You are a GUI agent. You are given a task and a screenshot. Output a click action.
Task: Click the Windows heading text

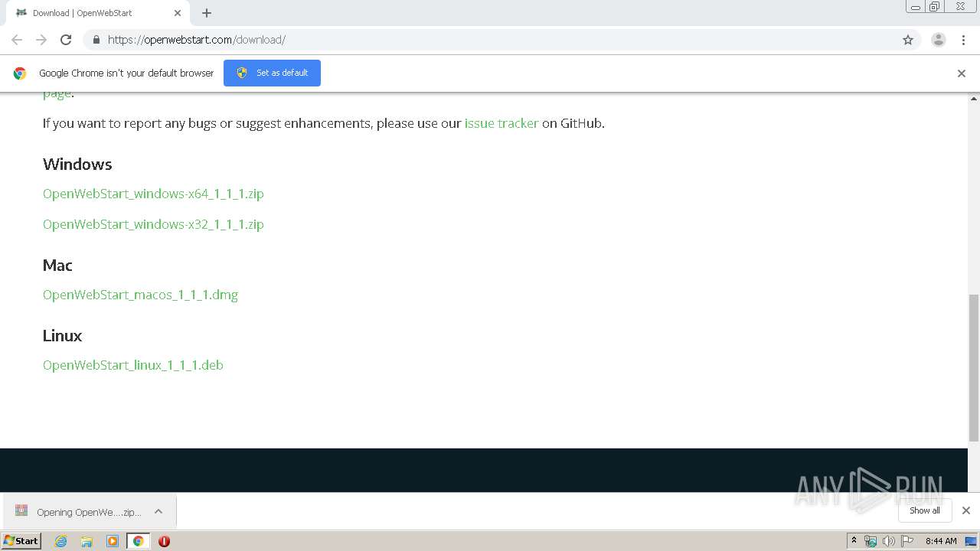tap(77, 165)
